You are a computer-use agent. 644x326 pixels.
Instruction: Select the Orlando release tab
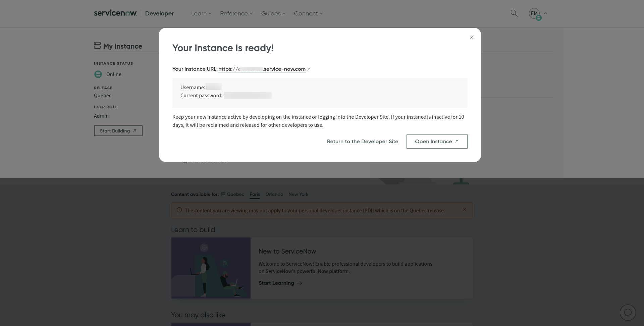coord(274,194)
